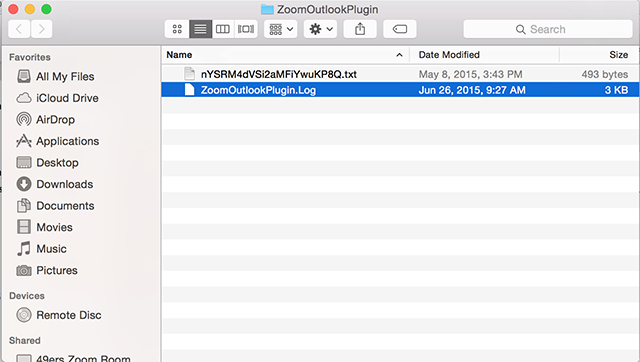Switch to list view
This screenshot has height=362, width=640.
(200, 29)
